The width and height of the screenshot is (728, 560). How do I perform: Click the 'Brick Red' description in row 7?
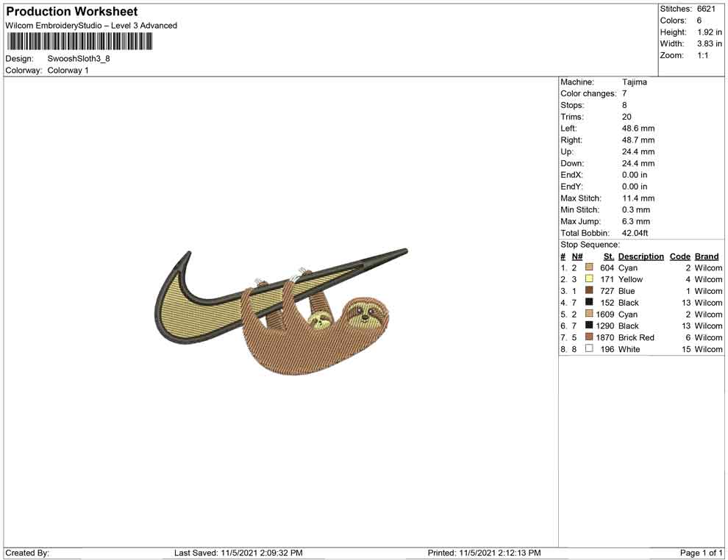pos(636,337)
